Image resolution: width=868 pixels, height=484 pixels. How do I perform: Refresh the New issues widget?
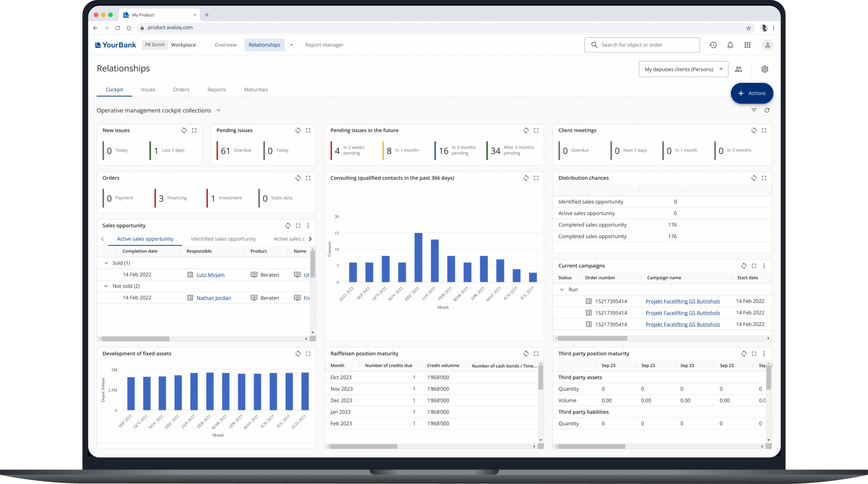click(x=184, y=131)
